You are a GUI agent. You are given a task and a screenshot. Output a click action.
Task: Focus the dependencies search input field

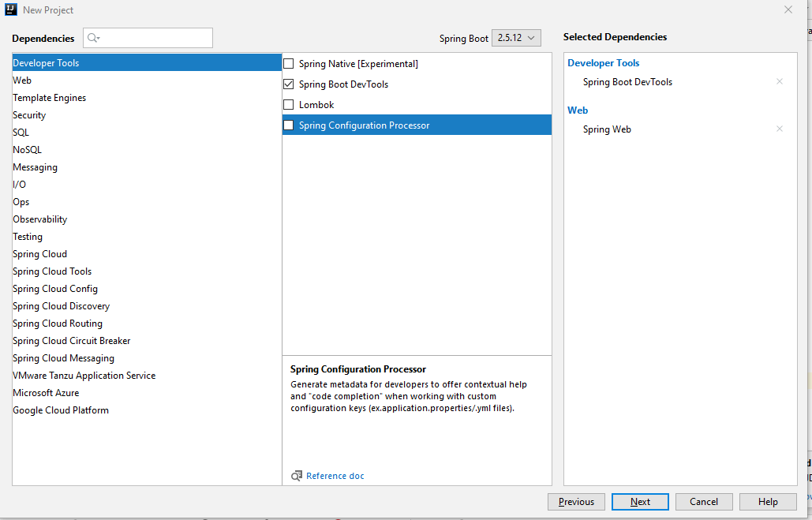click(148, 38)
